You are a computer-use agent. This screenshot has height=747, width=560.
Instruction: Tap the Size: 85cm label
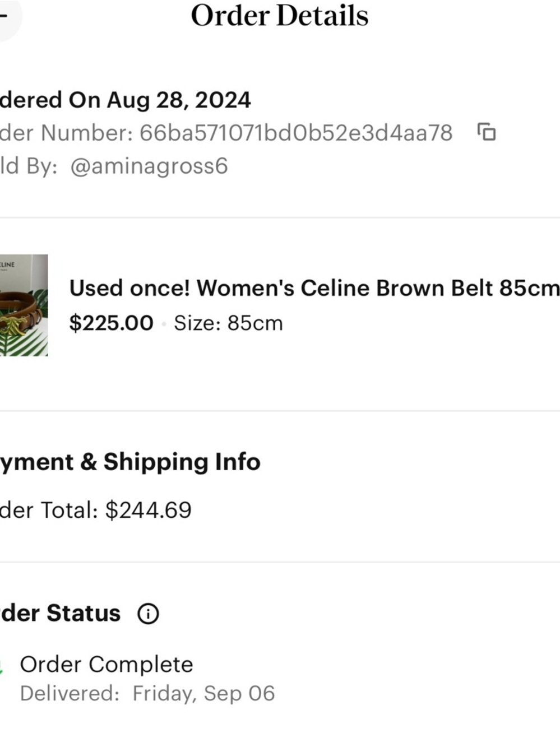pyautogui.click(x=228, y=323)
